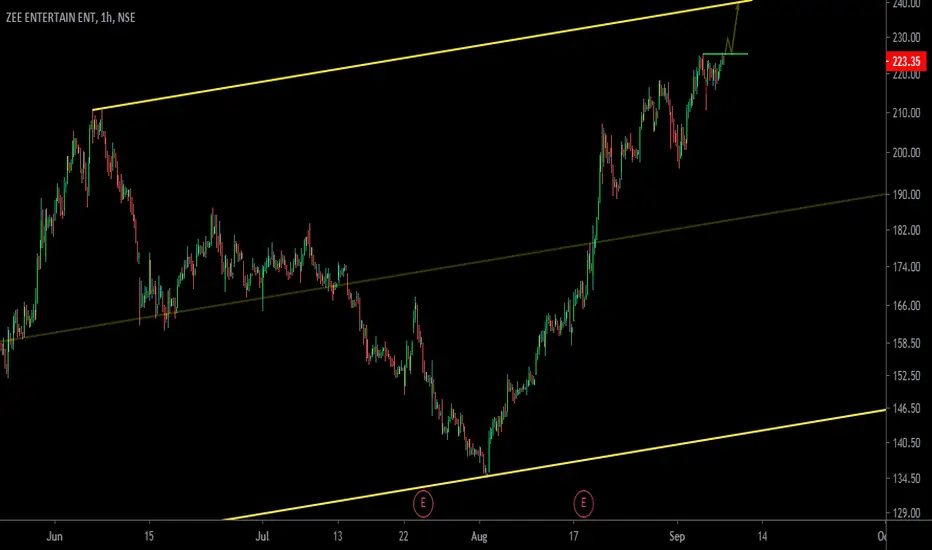Click the 13 date label on time axis
Screen dimensions: 932x550
pyautogui.click(x=338, y=536)
